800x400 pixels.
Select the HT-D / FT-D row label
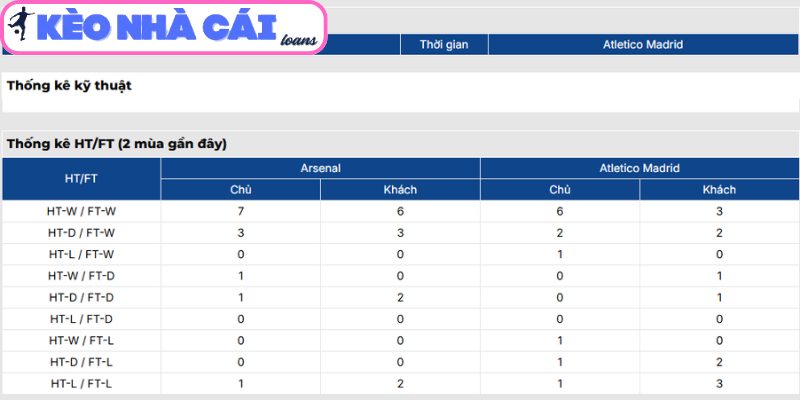pos(82,297)
